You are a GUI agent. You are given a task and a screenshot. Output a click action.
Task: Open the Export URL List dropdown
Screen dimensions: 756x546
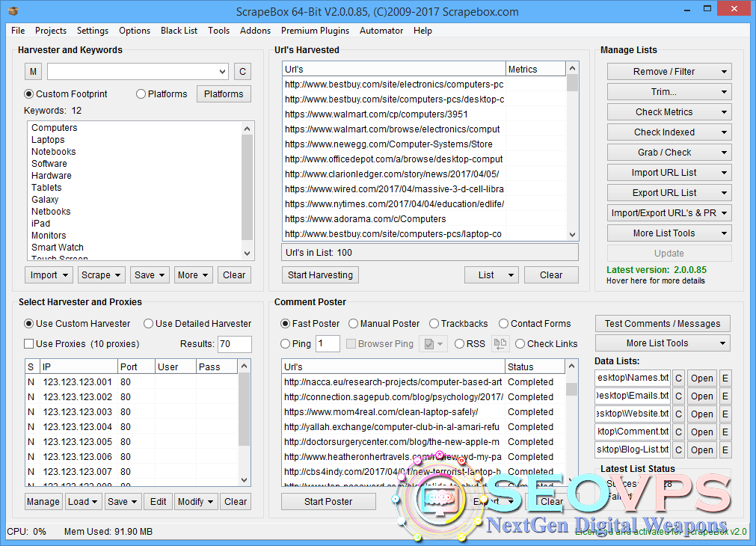[669, 193]
